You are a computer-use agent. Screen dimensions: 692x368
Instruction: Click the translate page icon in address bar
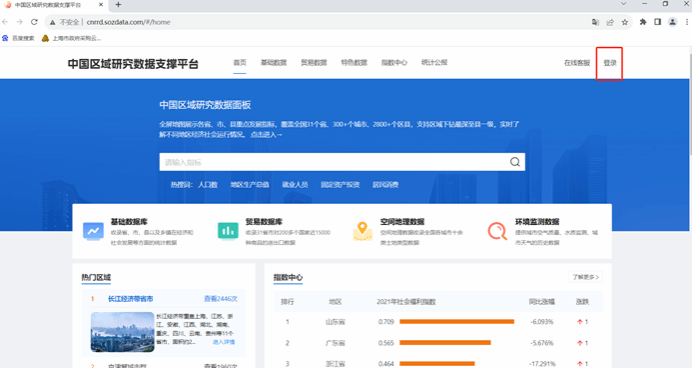595,22
